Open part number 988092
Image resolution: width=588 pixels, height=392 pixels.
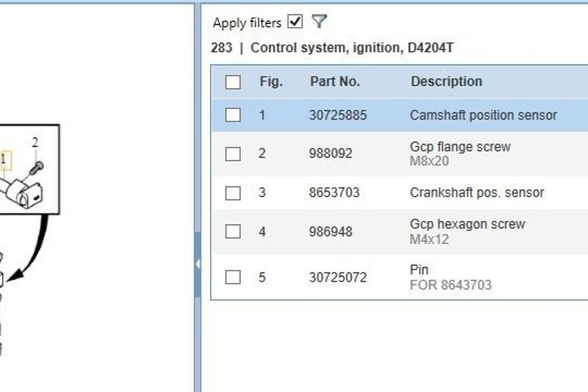pyautogui.click(x=330, y=154)
